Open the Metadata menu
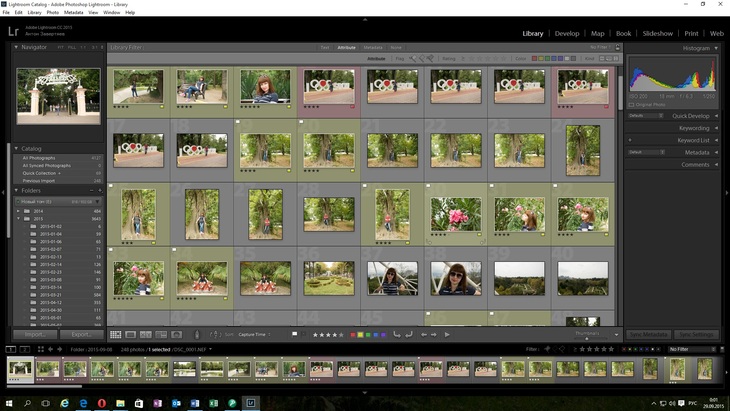Screen dimensions: 730x411 click(x=73, y=12)
